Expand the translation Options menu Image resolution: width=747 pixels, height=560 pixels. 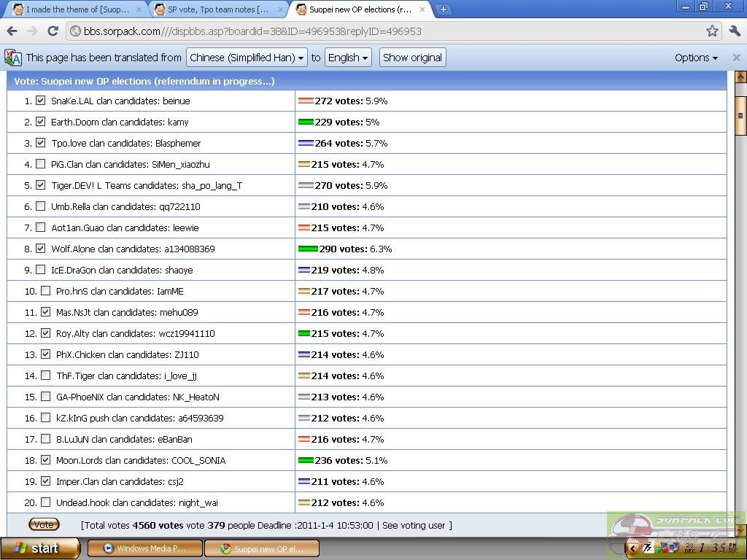695,58
